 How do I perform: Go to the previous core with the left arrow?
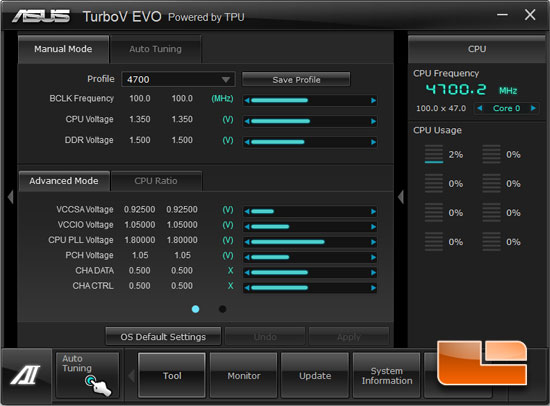pyautogui.click(x=479, y=108)
